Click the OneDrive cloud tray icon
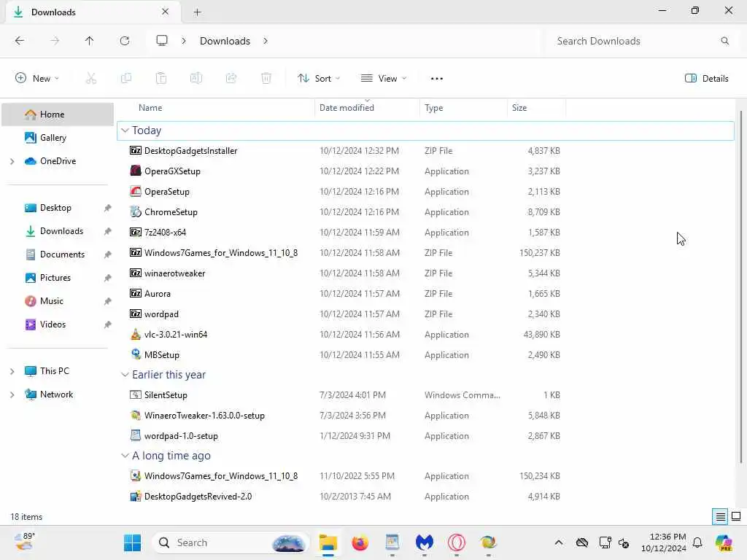747x560 pixels. tap(581, 542)
